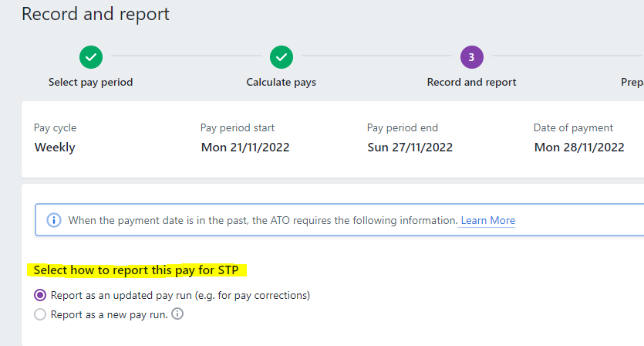Click progress line between steps one and two
This screenshot has height=346, width=644.
pos(186,57)
